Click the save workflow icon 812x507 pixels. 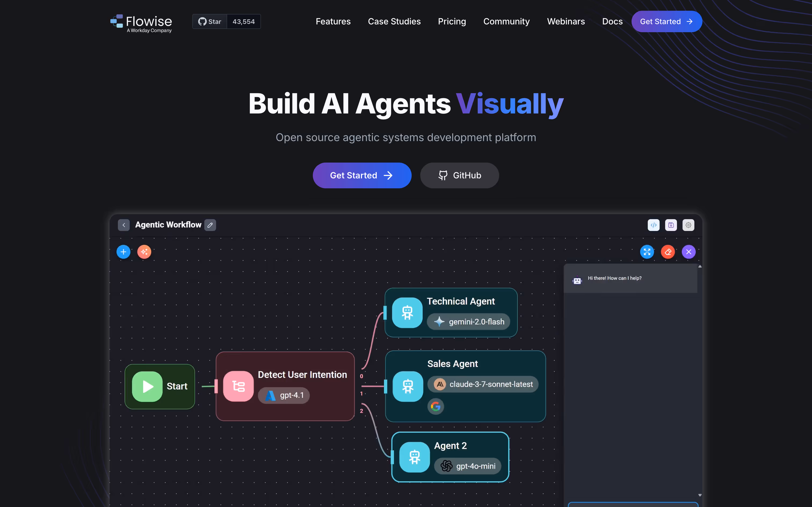671,225
